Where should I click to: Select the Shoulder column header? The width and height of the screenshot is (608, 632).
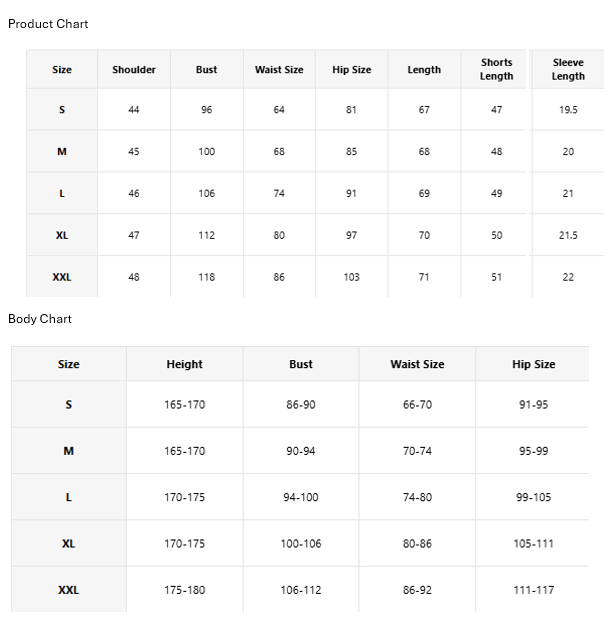(x=134, y=70)
